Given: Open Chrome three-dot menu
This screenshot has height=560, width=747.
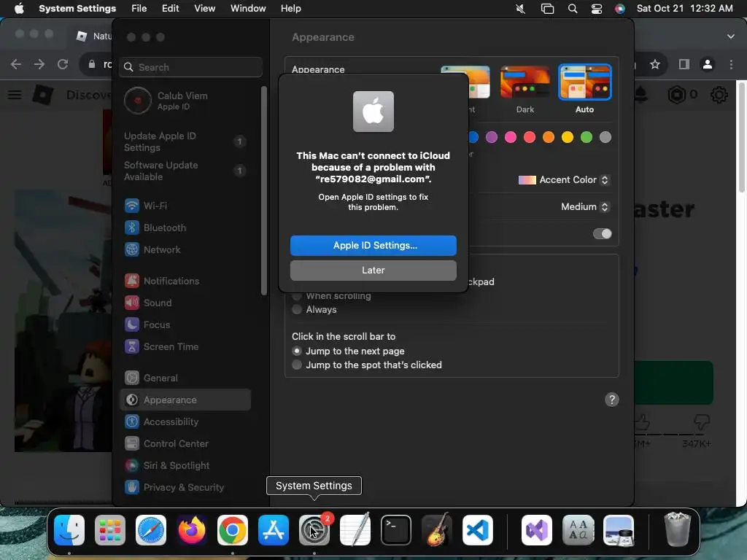Looking at the screenshot, I should (x=731, y=64).
